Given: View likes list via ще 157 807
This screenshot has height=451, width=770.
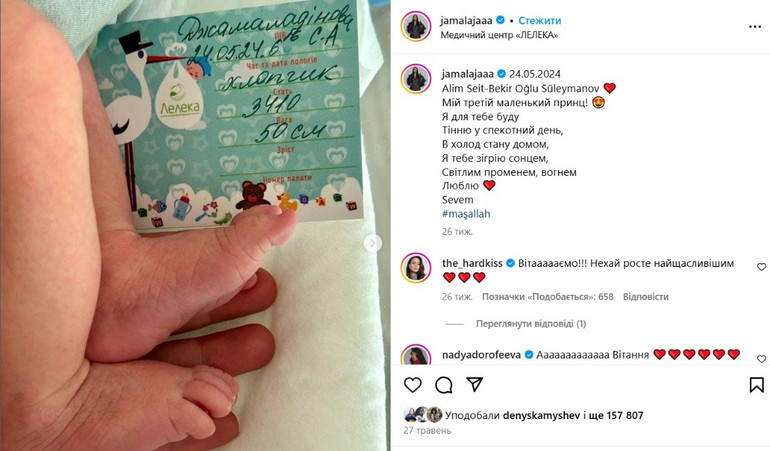Looking at the screenshot, I should point(619,416).
